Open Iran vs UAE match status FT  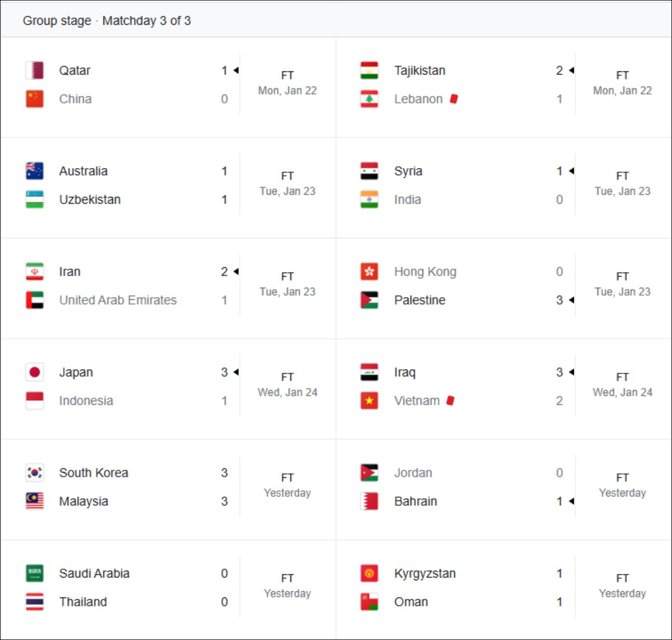tap(287, 276)
